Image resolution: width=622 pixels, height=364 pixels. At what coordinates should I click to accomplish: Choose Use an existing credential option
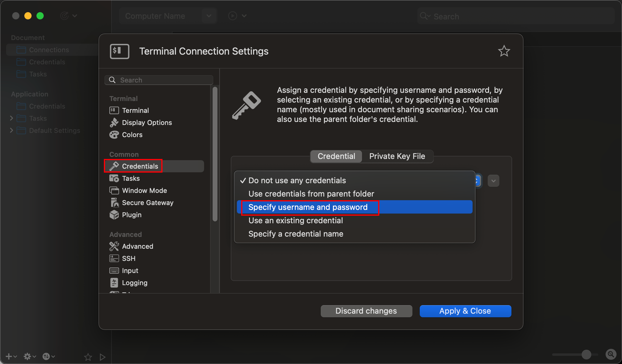click(x=295, y=221)
